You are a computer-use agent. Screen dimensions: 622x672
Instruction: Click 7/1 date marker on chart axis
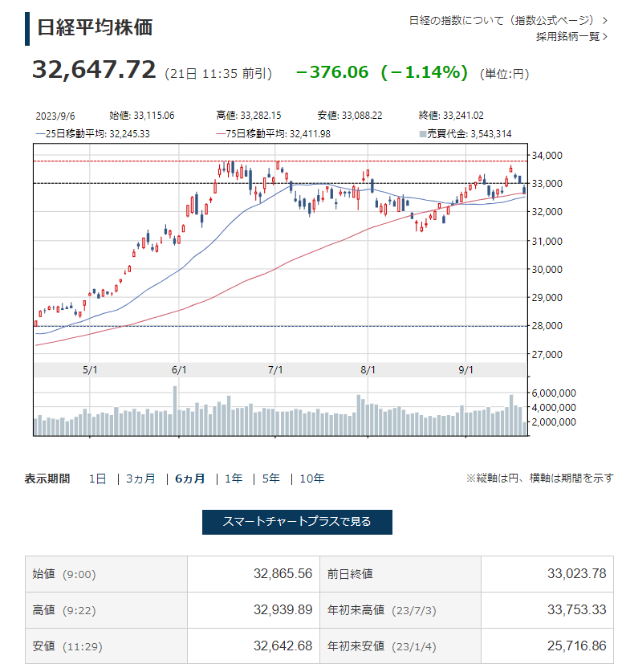click(x=275, y=370)
